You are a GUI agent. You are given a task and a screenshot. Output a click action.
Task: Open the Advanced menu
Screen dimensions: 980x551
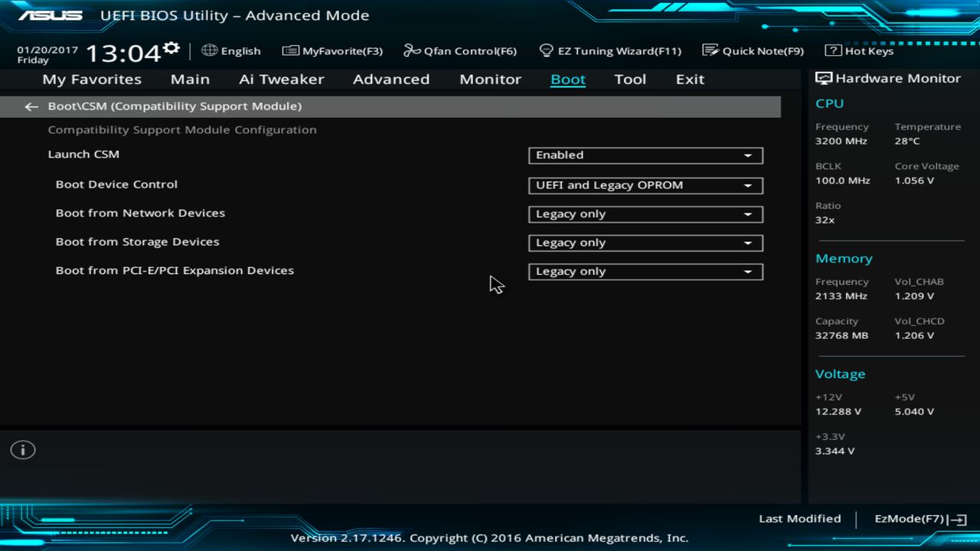391,79
